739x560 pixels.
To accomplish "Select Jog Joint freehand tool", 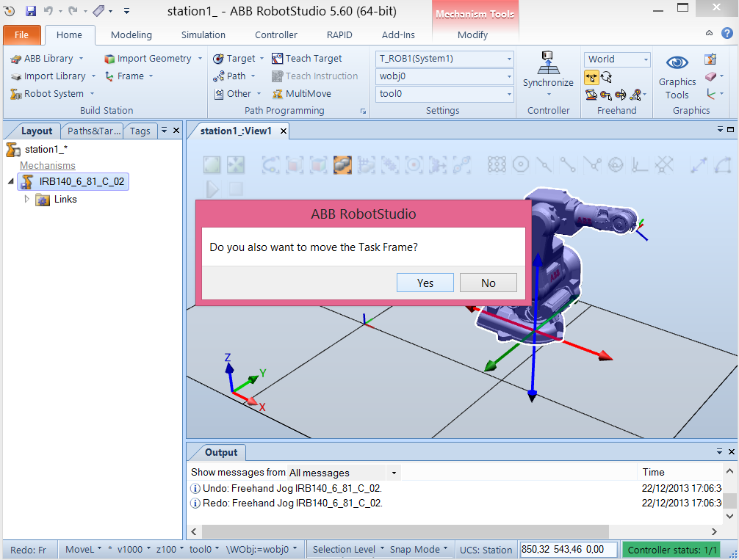I will 591,95.
